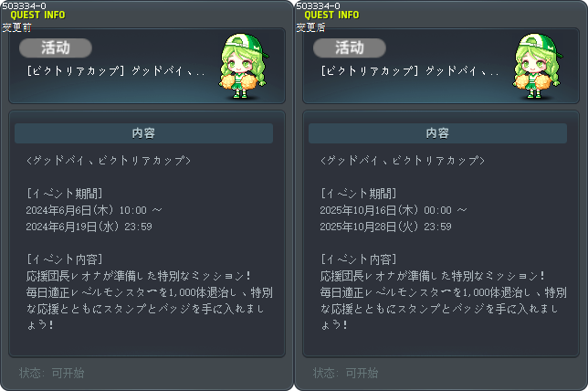Click left [イベント内容] section heading
Screen dimensions: 588x391
coord(65,259)
